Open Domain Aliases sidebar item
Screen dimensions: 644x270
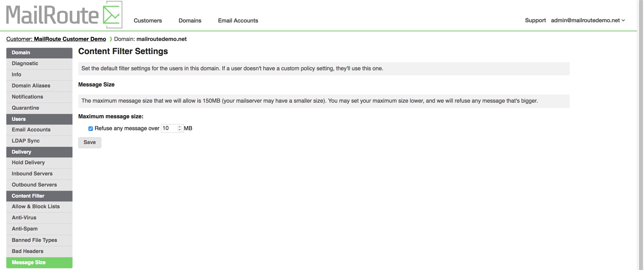39,86
